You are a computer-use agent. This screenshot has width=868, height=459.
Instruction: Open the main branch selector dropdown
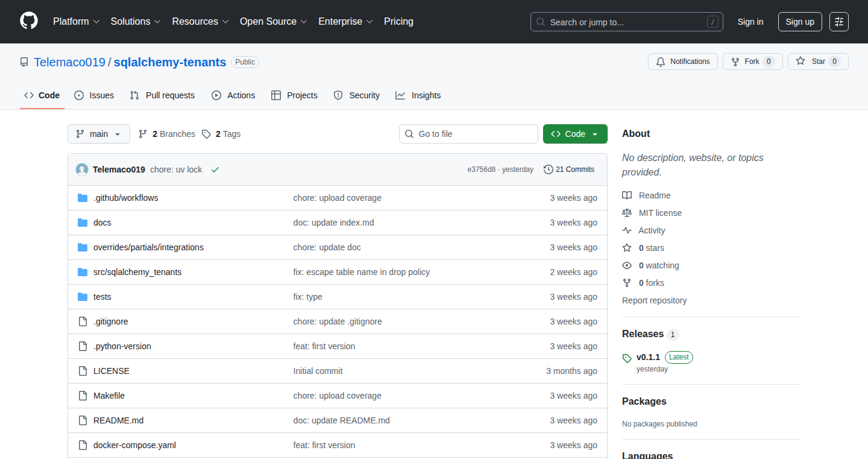tap(99, 134)
